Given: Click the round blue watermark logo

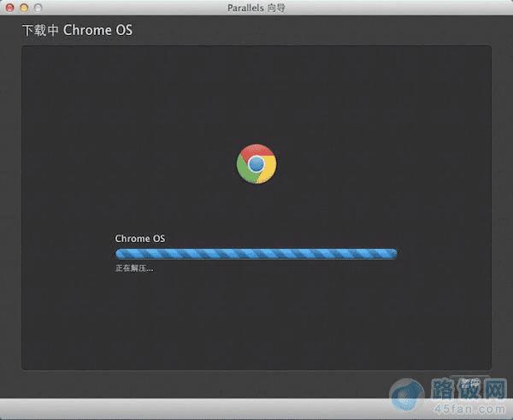Looking at the screenshot, I should (x=407, y=394).
